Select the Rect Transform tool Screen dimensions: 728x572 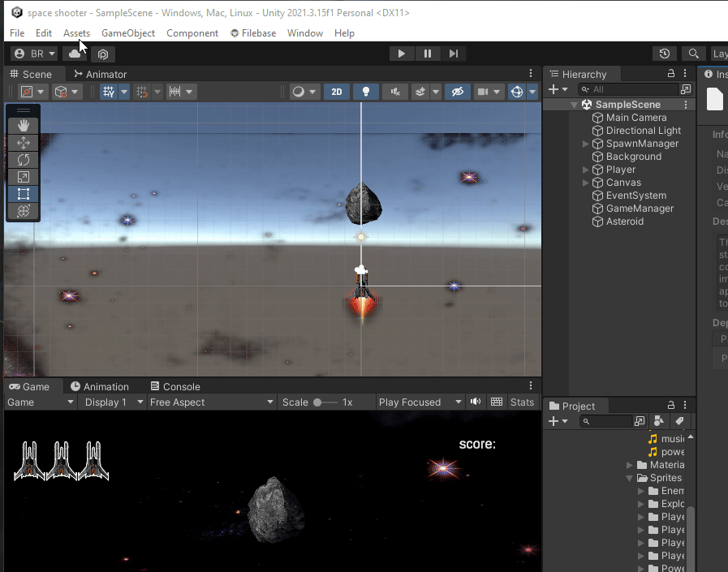(23, 194)
